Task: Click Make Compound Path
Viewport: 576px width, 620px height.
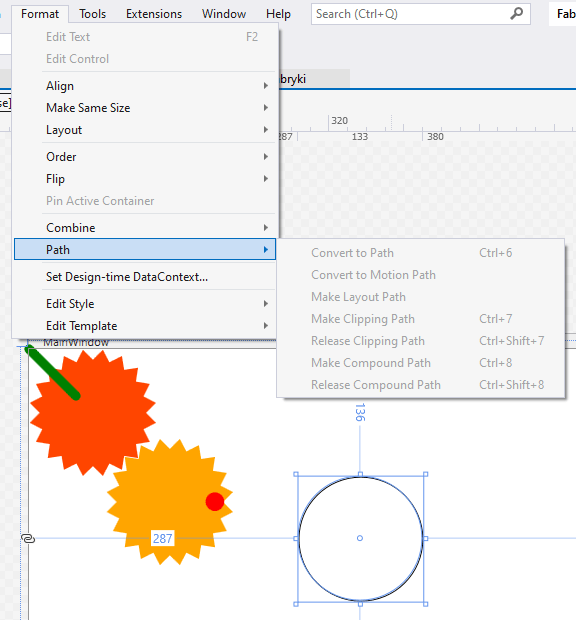Action: 421,363
